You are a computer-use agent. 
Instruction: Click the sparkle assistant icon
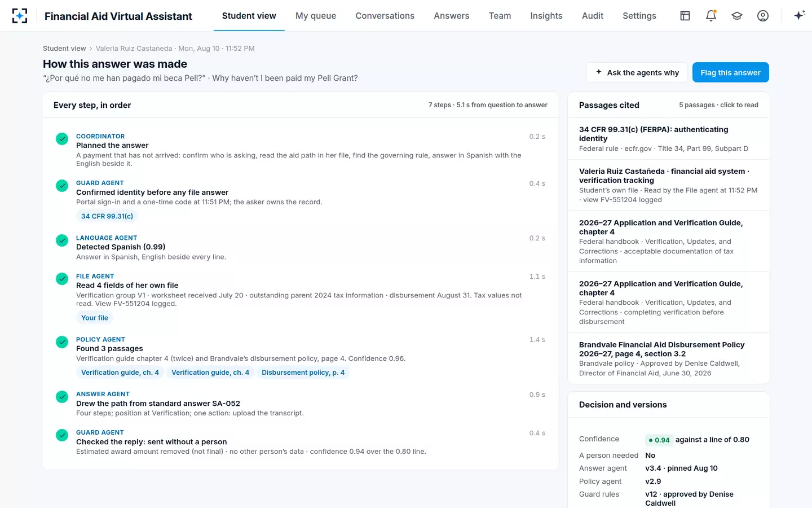tap(799, 16)
